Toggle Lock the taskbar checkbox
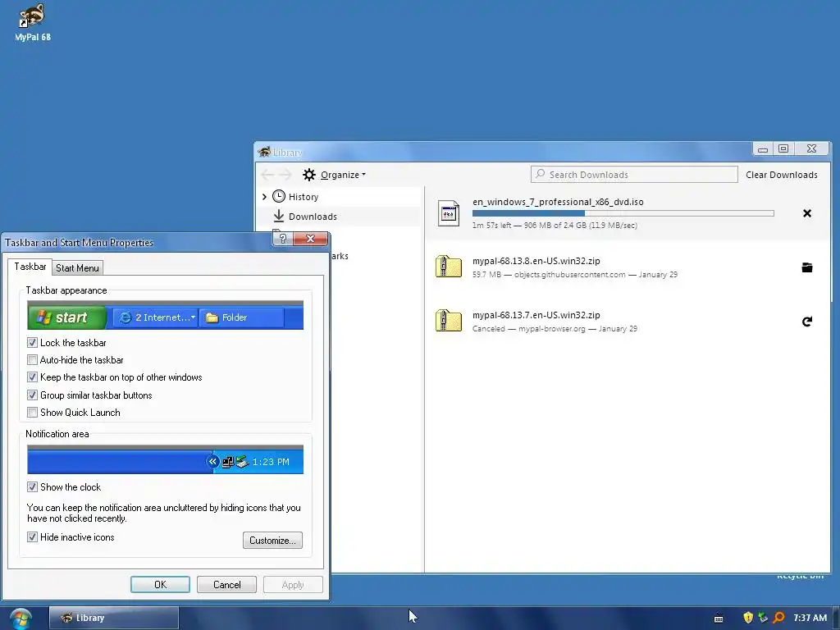The image size is (840, 630). 32,342
